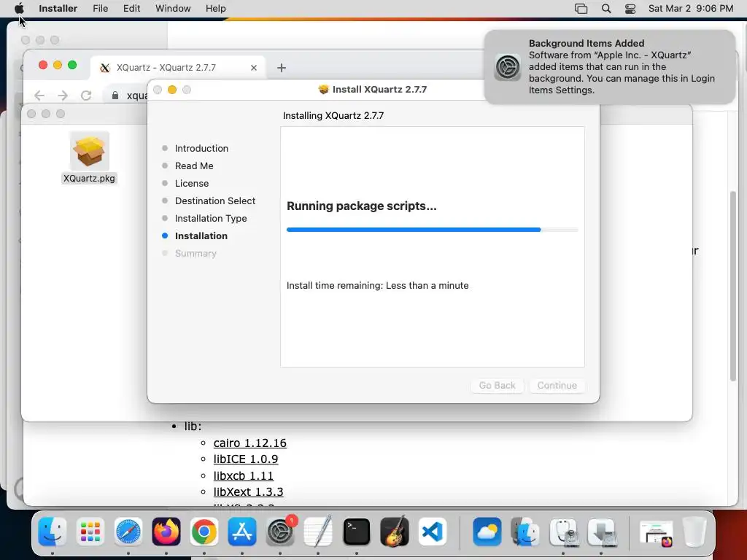Click the Summary step in the sidebar
The height and width of the screenshot is (560, 747).
[196, 253]
